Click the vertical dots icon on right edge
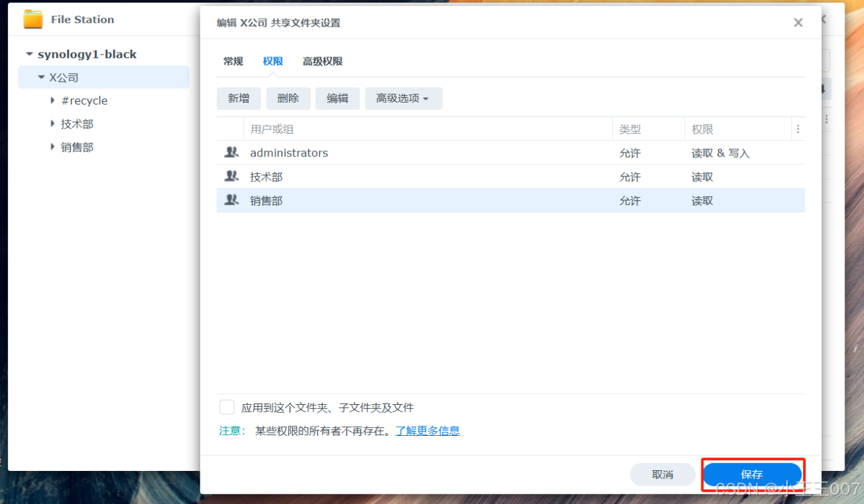 point(827,119)
